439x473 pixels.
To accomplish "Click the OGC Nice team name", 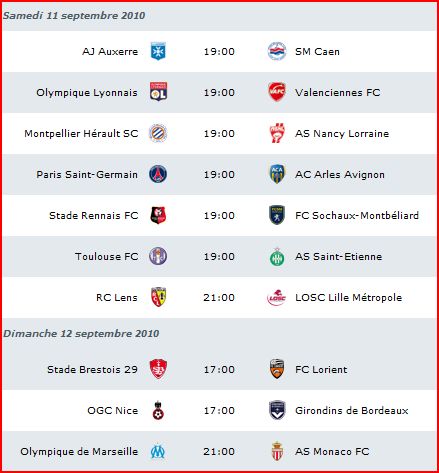I will tap(113, 410).
